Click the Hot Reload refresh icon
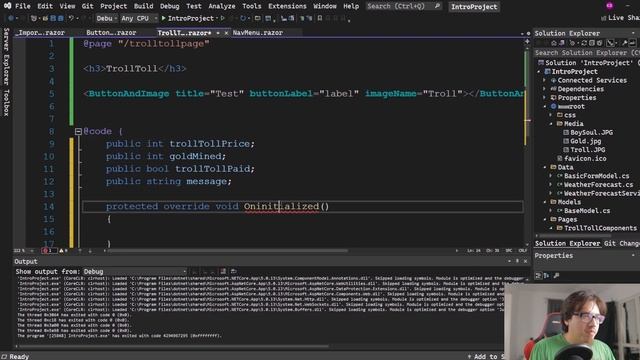 (243, 18)
